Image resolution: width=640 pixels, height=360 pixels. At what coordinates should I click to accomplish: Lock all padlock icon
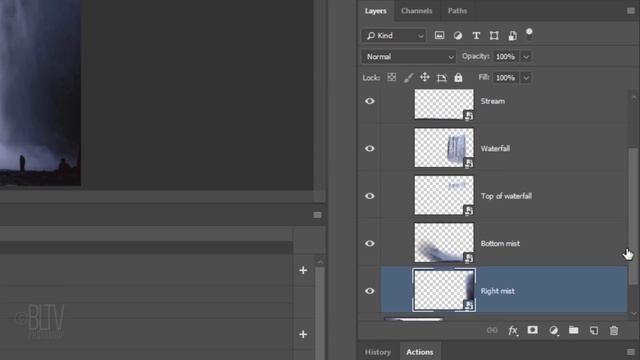tap(458, 77)
